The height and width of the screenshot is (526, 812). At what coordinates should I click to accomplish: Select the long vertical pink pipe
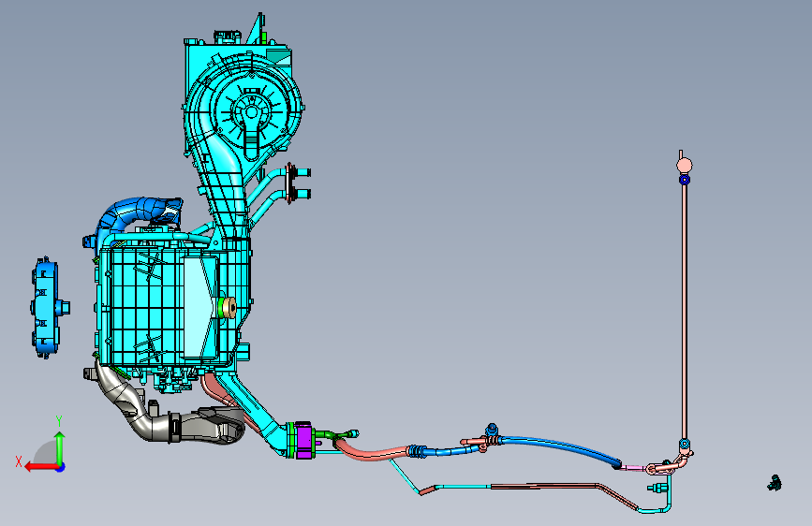[x=685, y=311]
